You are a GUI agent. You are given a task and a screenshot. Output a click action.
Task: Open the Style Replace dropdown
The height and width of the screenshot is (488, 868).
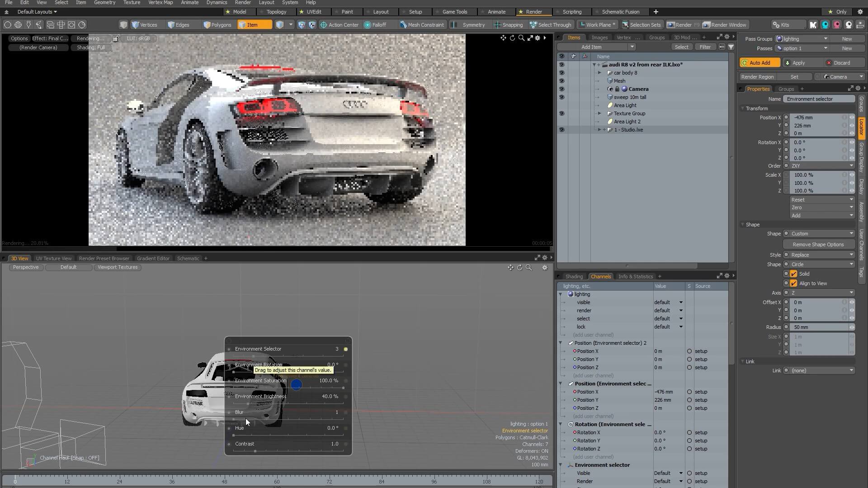tap(822, 255)
